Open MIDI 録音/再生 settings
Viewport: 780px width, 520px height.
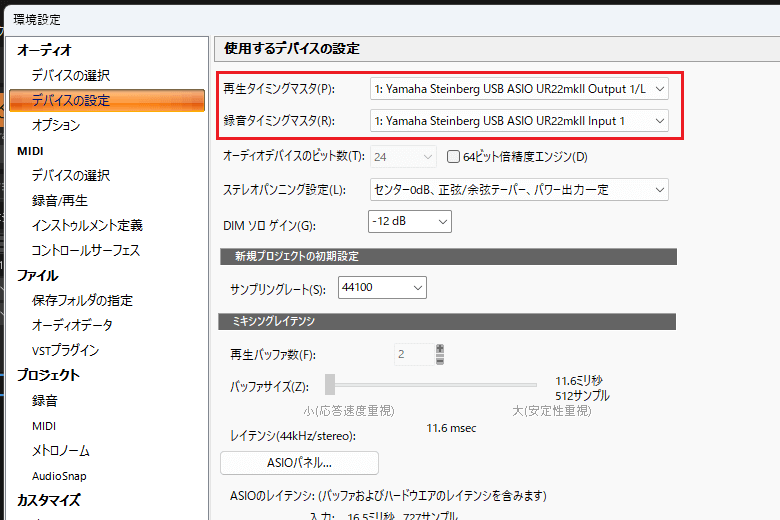(59, 200)
